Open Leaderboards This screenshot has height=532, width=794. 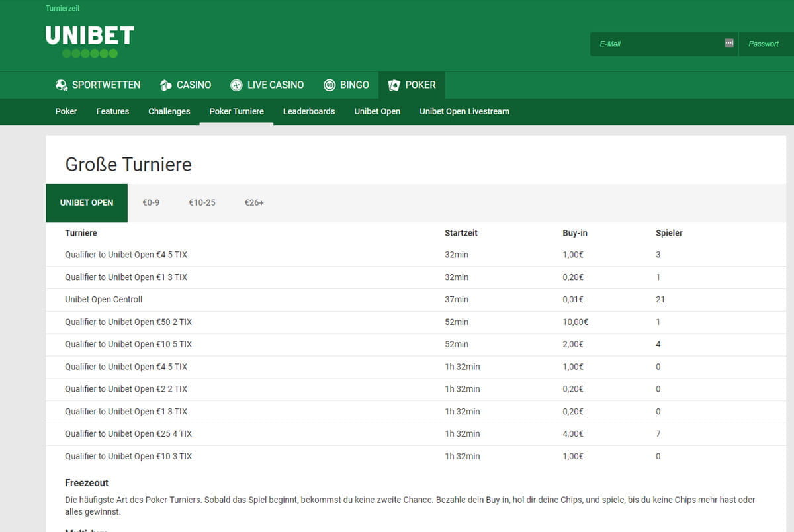tap(309, 111)
